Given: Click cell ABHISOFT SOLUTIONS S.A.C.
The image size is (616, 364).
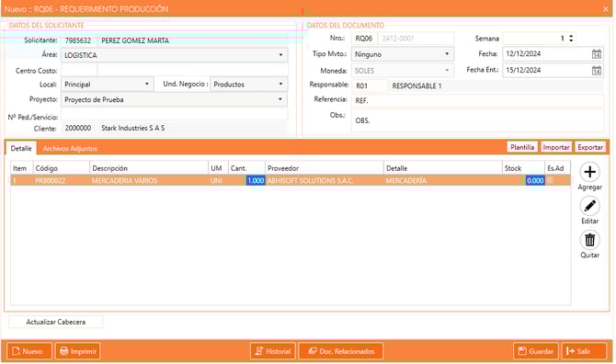Looking at the screenshot, I should 325,181.
